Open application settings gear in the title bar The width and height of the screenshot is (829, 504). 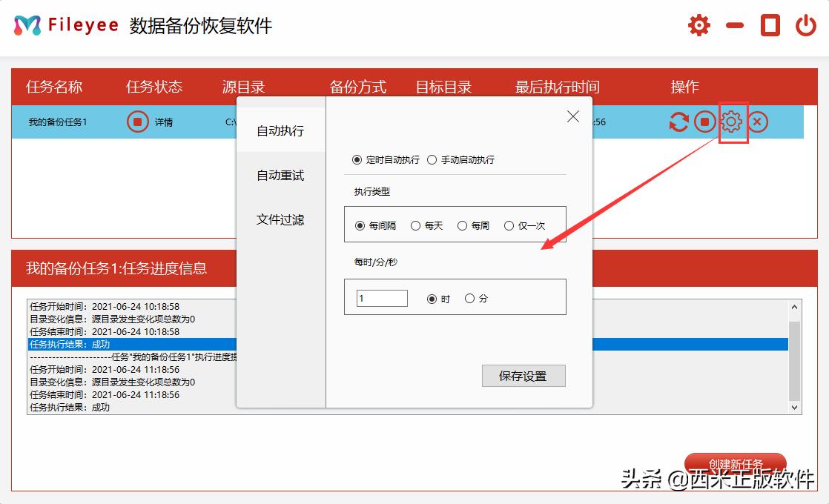pos(698,24)
